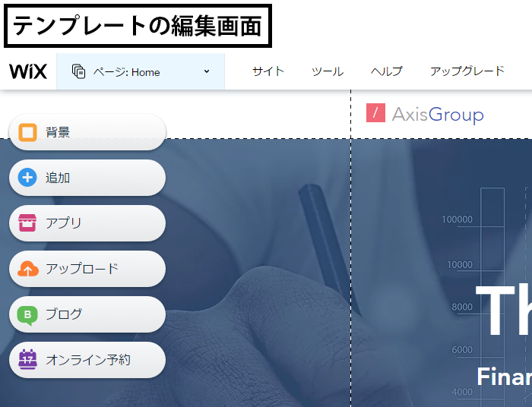This screenshot has width=532, height=407.
Task: Open the サイト menu
Action: pos(268,71)
